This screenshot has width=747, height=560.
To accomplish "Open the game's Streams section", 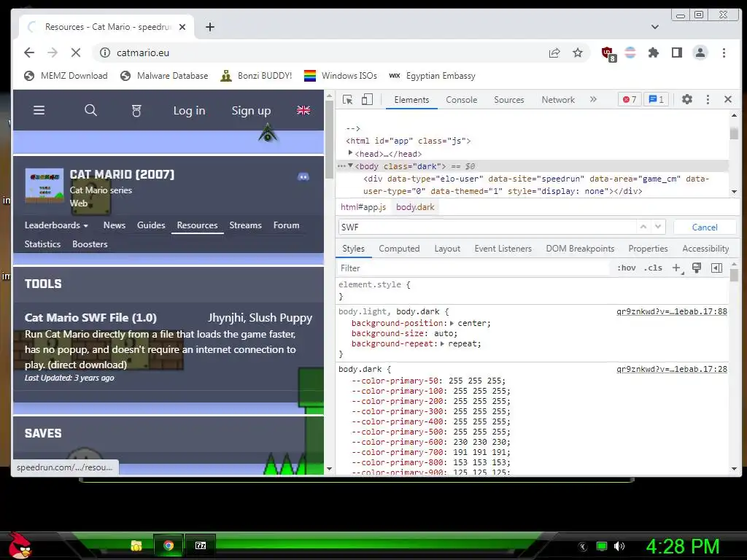I will pos(245,225).
